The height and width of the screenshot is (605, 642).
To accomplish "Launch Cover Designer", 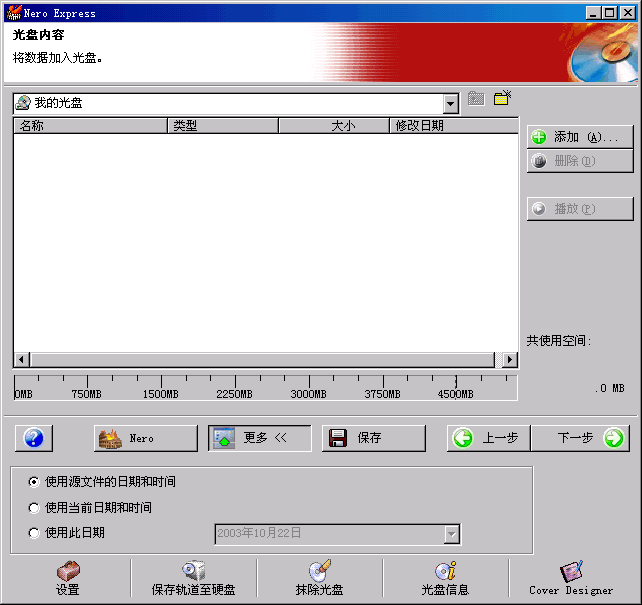I will pos(571,578).
